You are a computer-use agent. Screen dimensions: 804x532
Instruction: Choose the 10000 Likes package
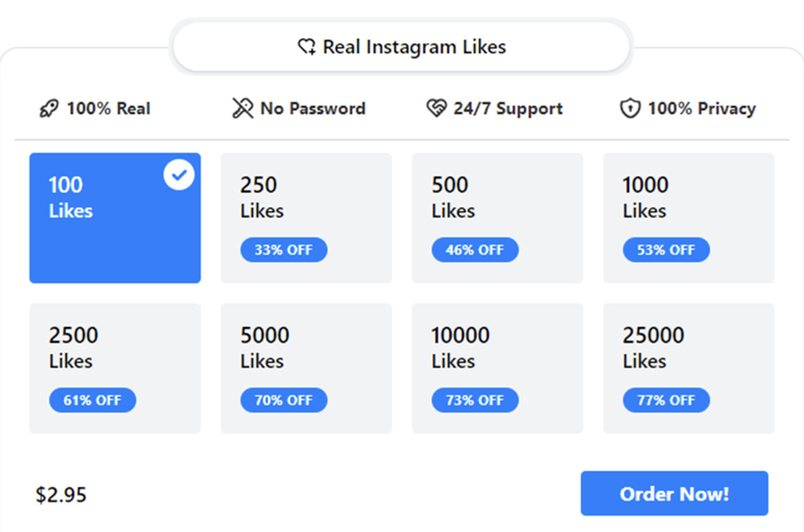pyautogui.click(x=497, y=367)
